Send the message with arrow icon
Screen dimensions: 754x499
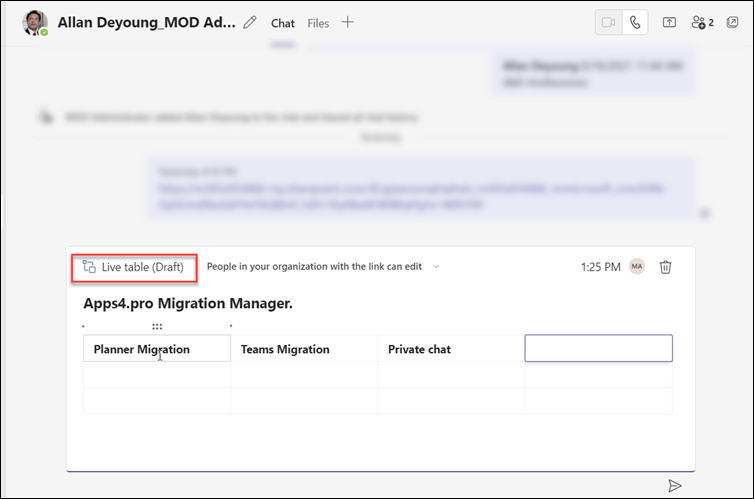click(675, 485)
